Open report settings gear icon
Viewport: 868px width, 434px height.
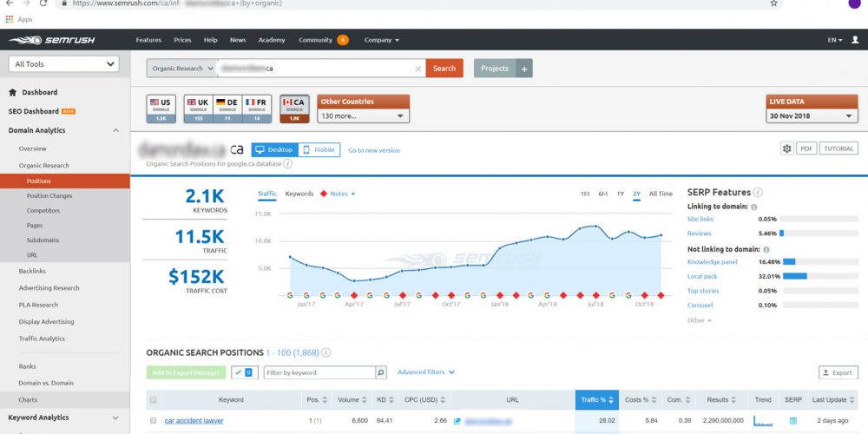coord(786,148)
